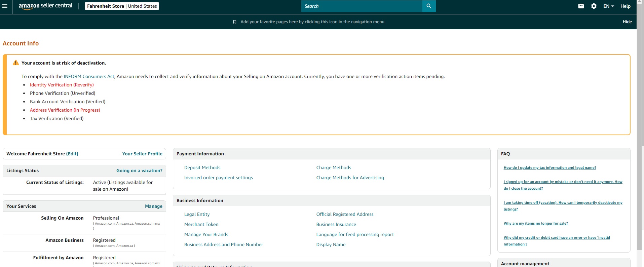Select the Phone Verification (Unverified) text
Viewport: 644px width, 267px height.
[63, 93]
